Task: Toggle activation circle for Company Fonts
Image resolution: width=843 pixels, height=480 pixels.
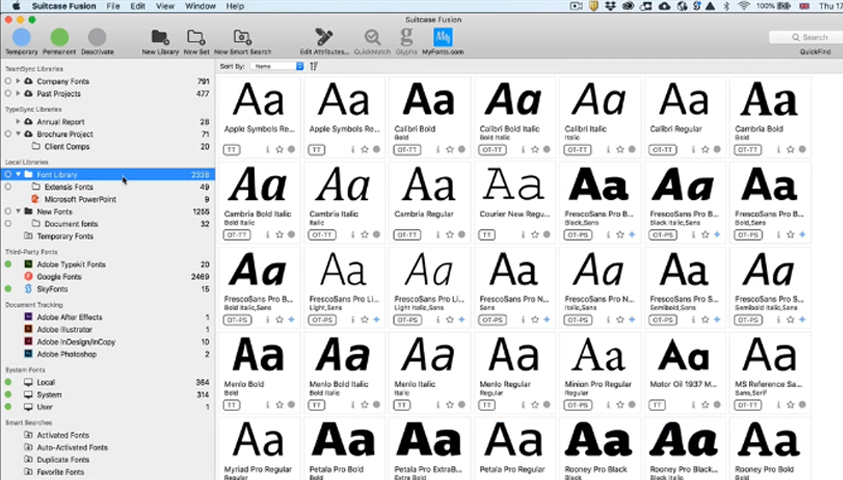Action: (8, 80)
